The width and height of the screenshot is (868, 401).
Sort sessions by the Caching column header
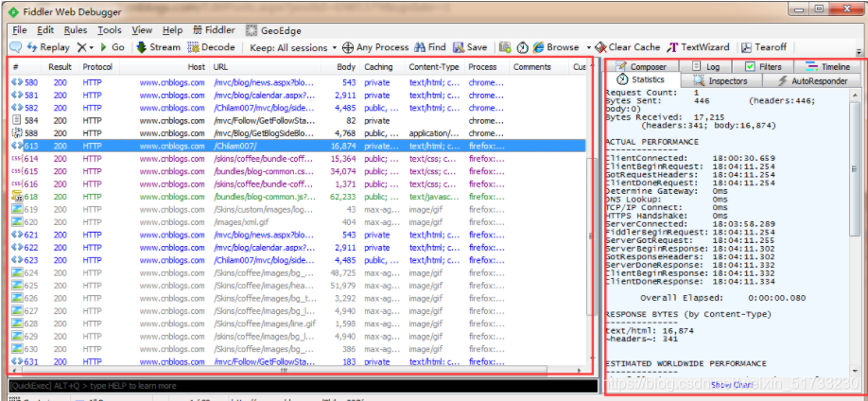382,67
